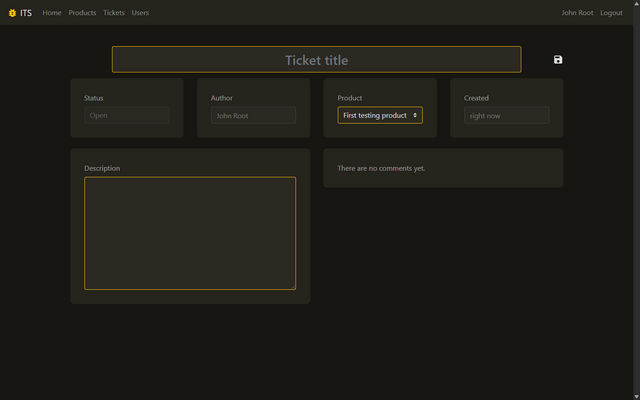Click the 'There are no comments yet.' text
This screenshot has height=400, width=640.
[x=381, y=168]
